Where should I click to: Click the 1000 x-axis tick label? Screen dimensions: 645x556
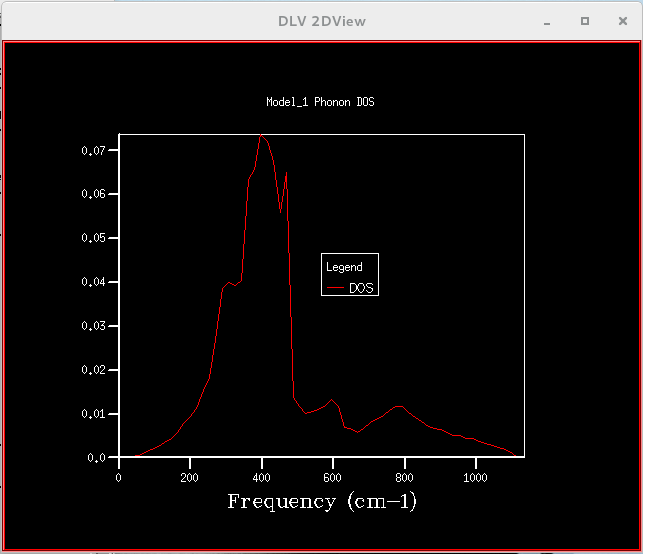[475, 478]
